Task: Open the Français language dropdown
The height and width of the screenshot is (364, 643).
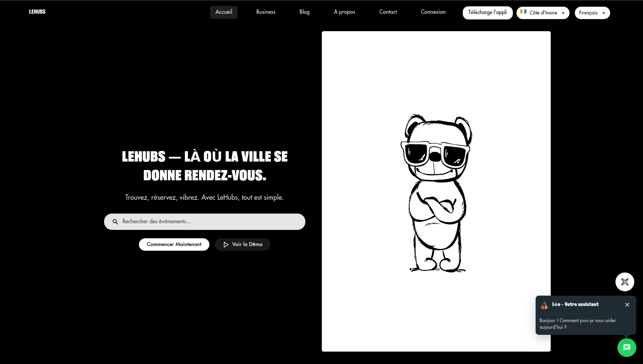Action: click(x=592, y=13)
